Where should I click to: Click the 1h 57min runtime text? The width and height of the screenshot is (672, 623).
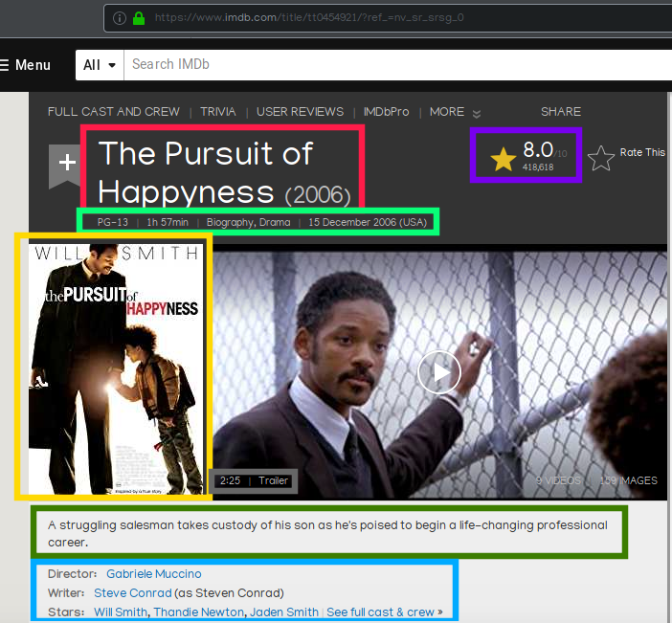168,222
